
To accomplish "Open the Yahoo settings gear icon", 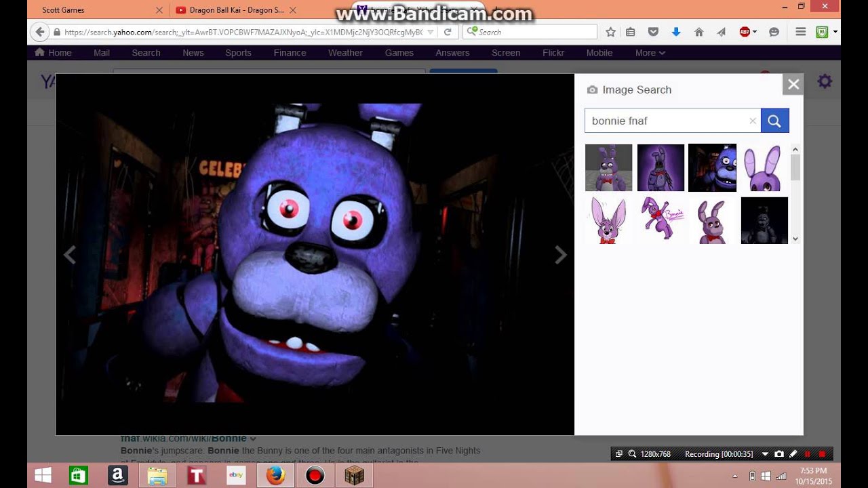I will (825, 81).
